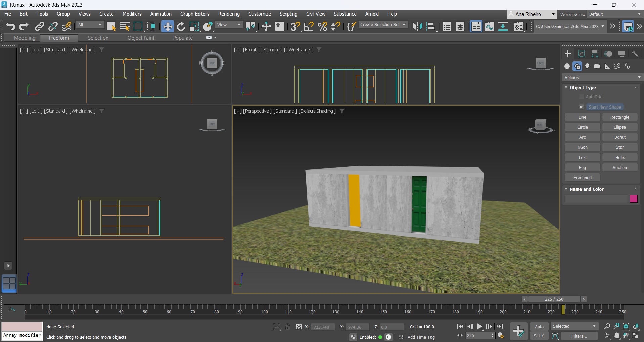This screenshot has height=342, width=644.
Task: Open the Splines category dropdown
Action: click(602, 77)
